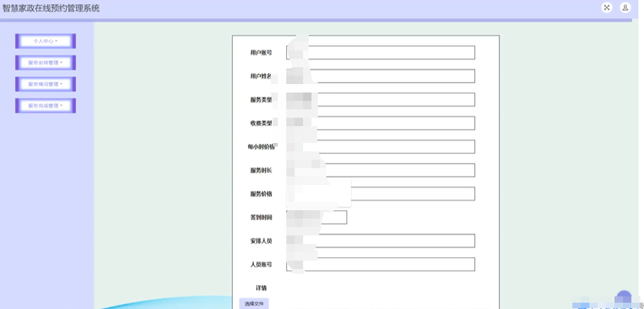Click the 安排人员 label text
This screenshot has width=644, height=309.
click(x=261, y=241)
